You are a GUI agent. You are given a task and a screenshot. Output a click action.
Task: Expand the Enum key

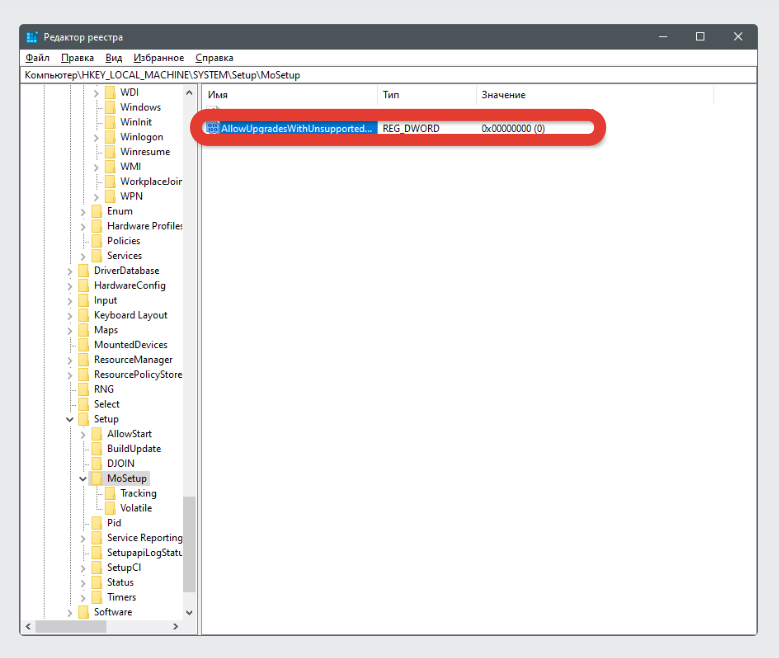click(83, 212)
